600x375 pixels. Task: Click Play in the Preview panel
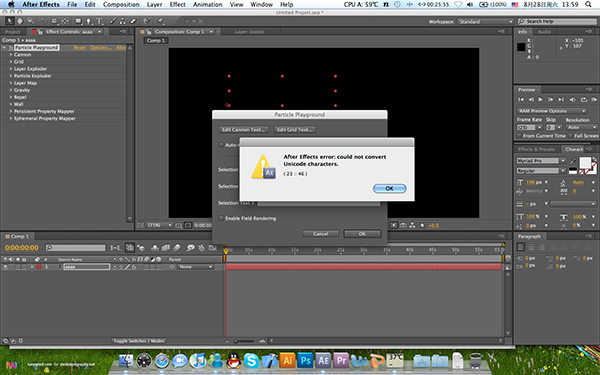coord(540,99)
